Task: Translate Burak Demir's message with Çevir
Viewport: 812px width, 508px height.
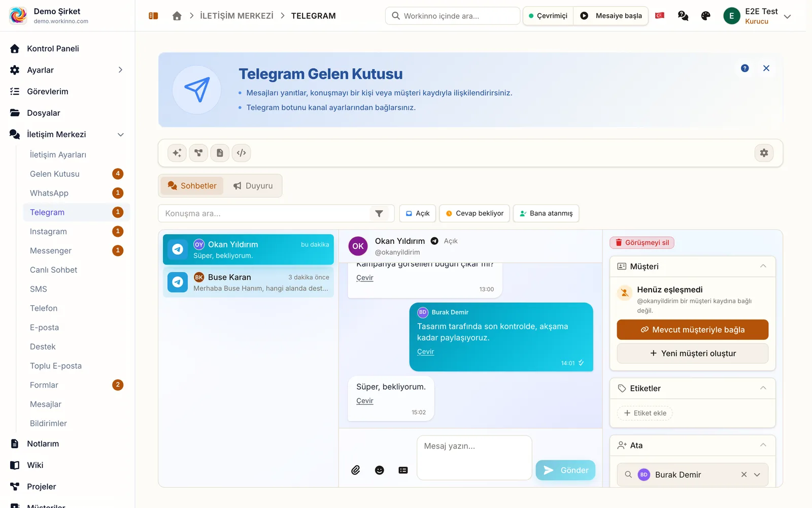Action: pos(426,352)
